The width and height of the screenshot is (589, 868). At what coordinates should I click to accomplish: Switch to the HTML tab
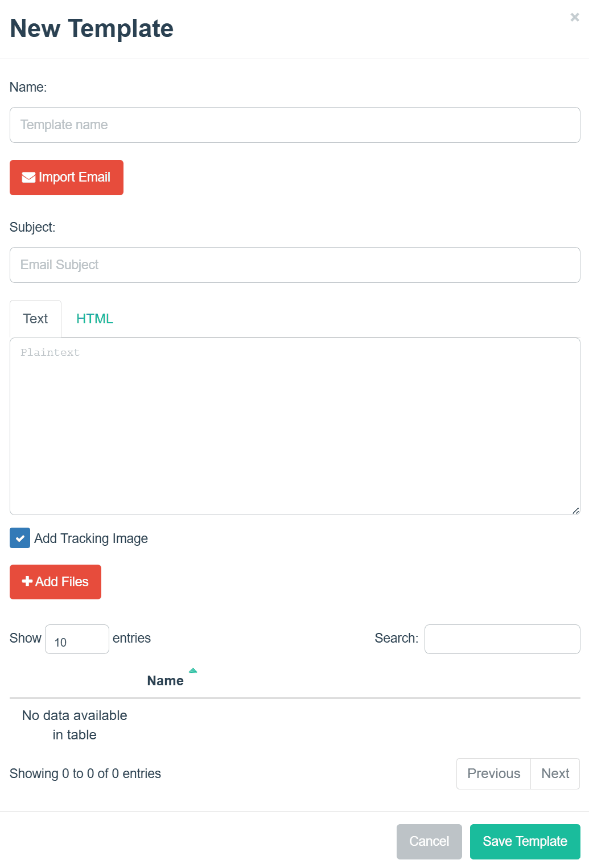tap(94, 319)
